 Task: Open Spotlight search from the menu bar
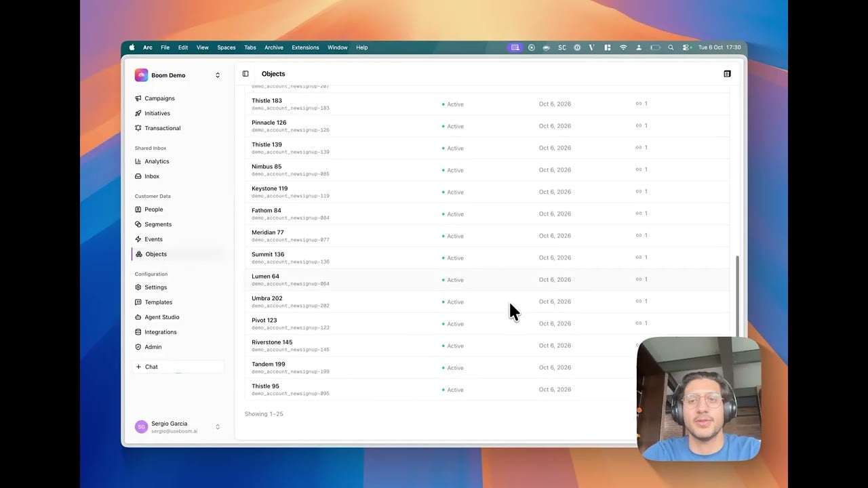(x=671, y=47)
